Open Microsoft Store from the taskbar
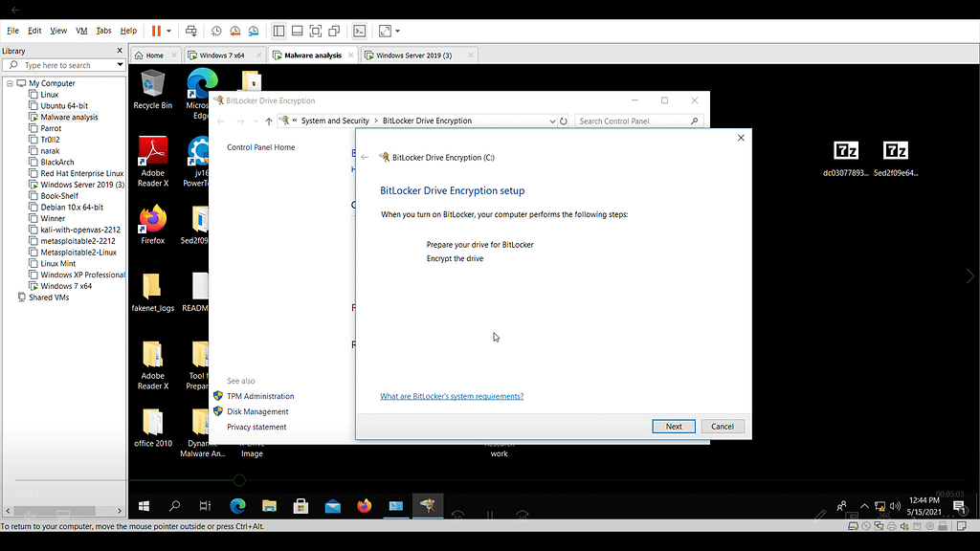 tap(301, 506)
